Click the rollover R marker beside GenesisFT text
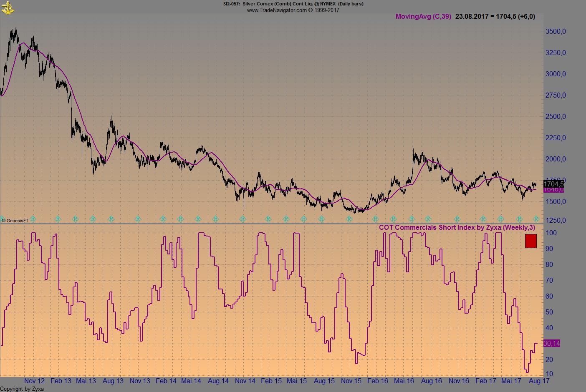Viewport: 586px width, 392px height. point(33,219)
